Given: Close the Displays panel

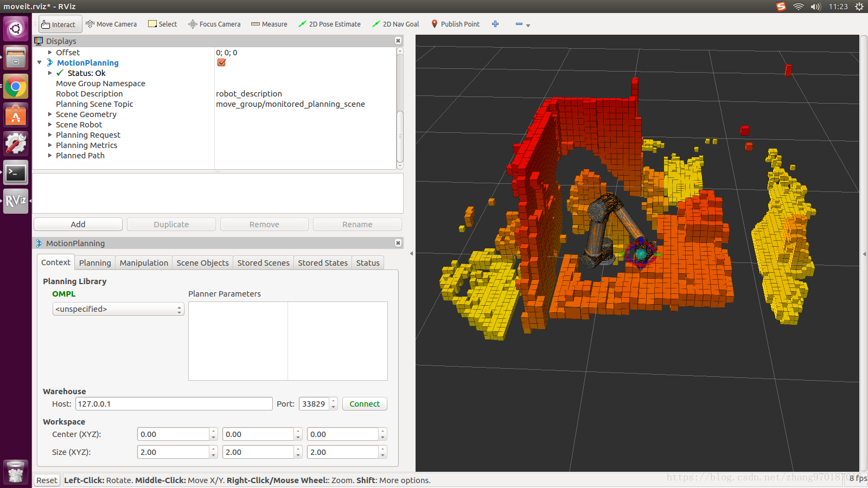Looking at the screenshot, I should (398, 41).
